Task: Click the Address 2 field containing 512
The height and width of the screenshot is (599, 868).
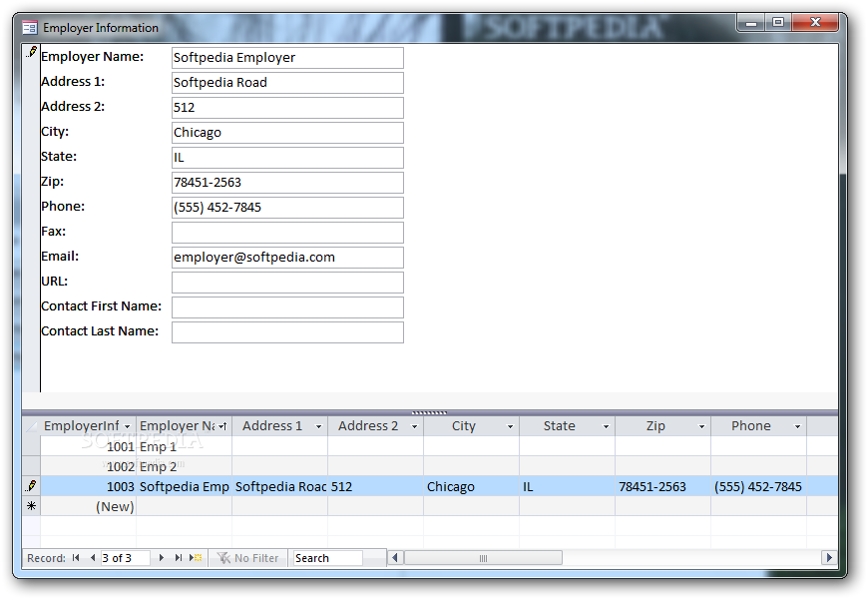Action: point(287,108)
